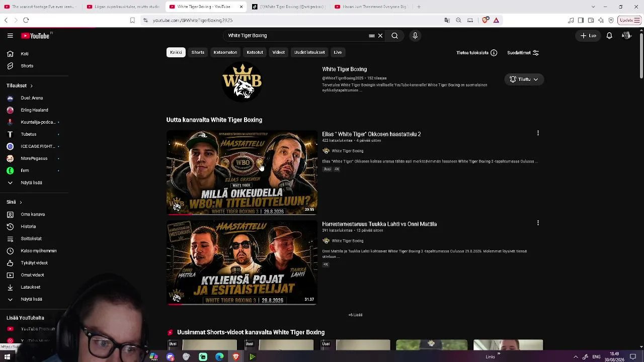Show hidden system tray icons
This screenshot has height=362, width=644.
(576, 356)
